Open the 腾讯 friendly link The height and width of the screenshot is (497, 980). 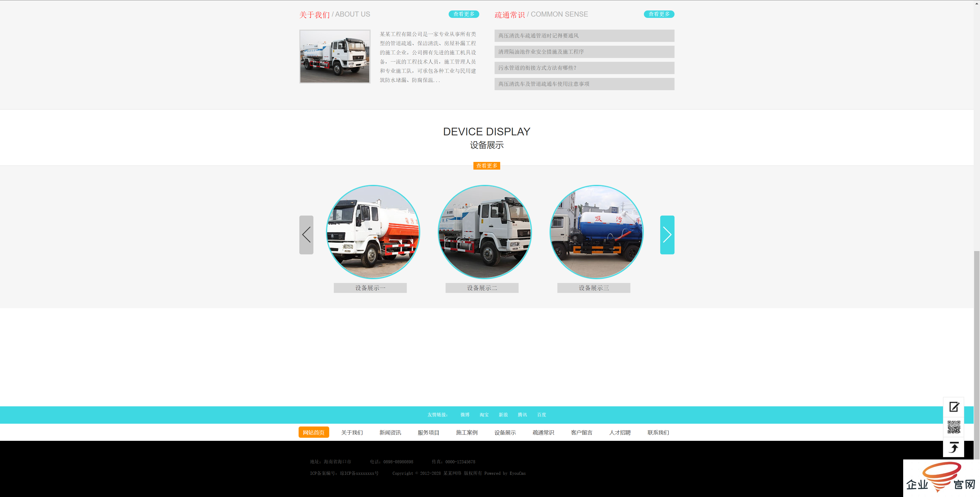coord(522,415)
